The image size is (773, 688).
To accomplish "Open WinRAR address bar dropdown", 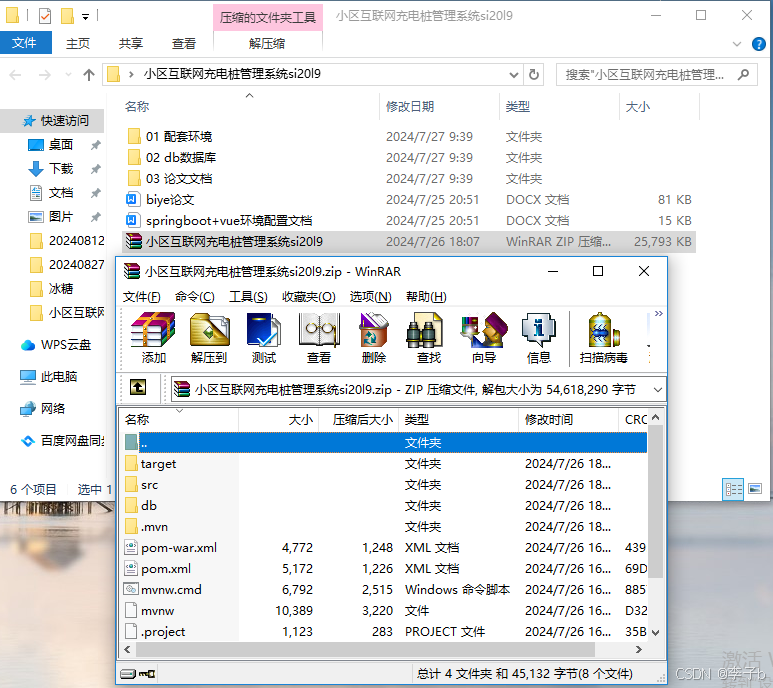I will click(658, 390).
